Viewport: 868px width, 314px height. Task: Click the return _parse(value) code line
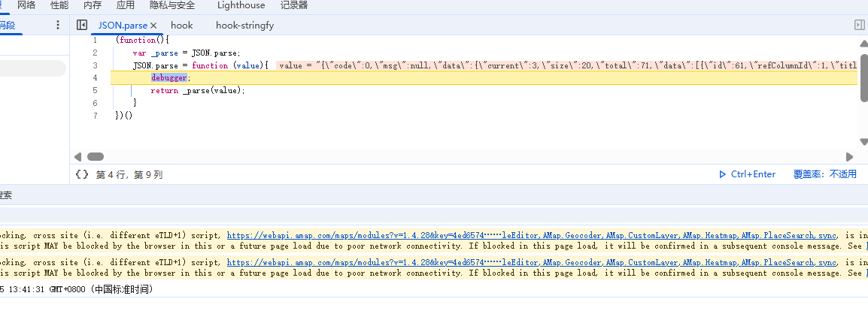(x=198, y=91)
